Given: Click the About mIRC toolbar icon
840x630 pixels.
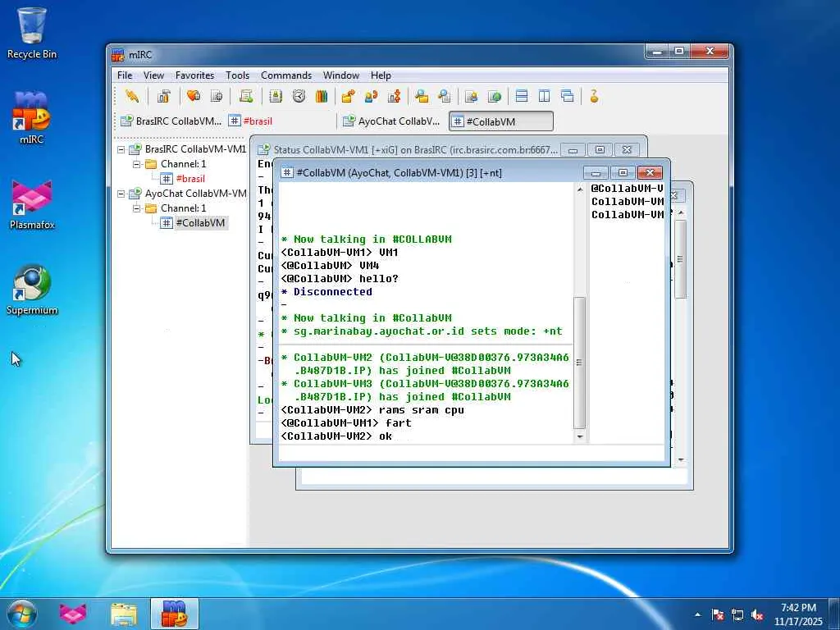Looking at the screenshot, I should click(x=594, y=97).
